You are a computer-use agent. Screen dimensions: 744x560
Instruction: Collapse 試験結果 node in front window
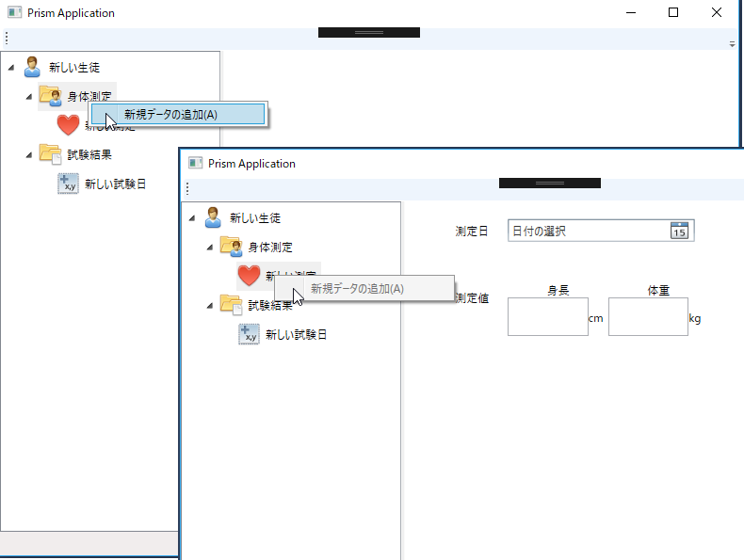click(210, 306)
